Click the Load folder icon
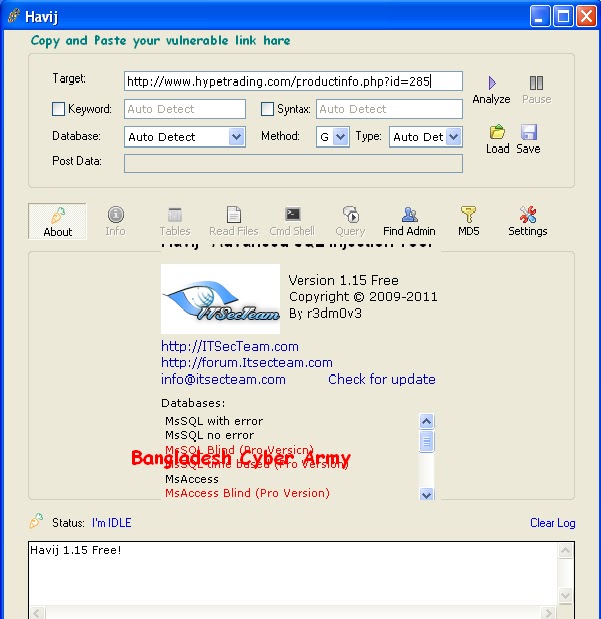Image resolution: width=601 pixels, height=619 pixels. tap(497, 132)
